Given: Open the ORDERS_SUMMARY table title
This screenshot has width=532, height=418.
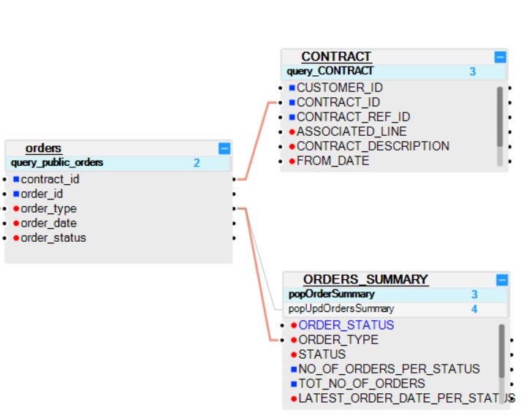Looking at the screenshot, I should coord(365,280).
